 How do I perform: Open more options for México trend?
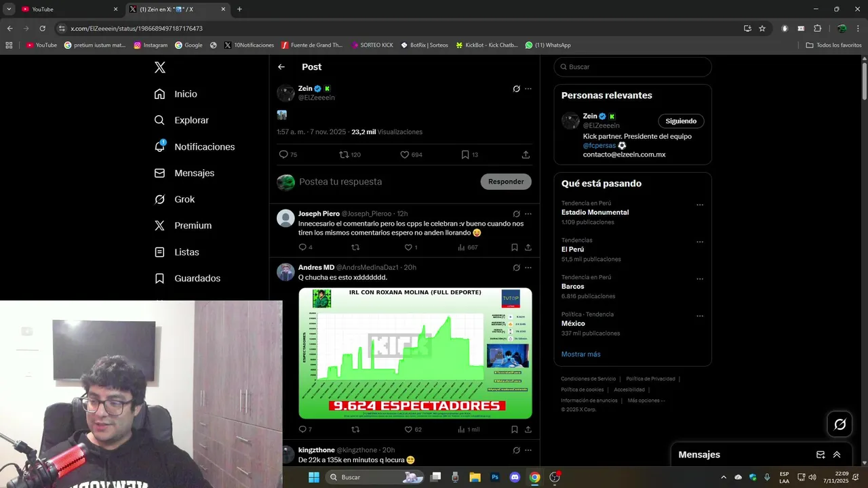(x=700, y=316)
